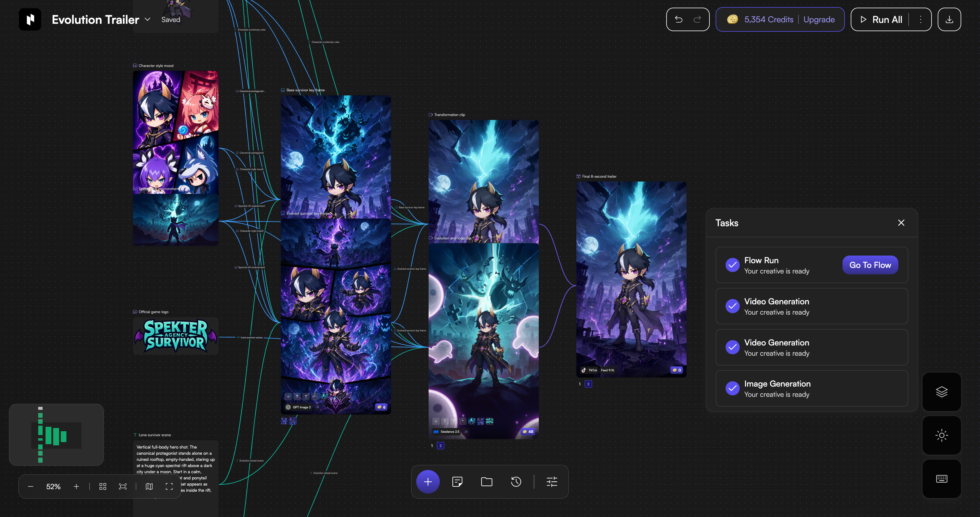Close the Tasks panel

tap(901, 223)
